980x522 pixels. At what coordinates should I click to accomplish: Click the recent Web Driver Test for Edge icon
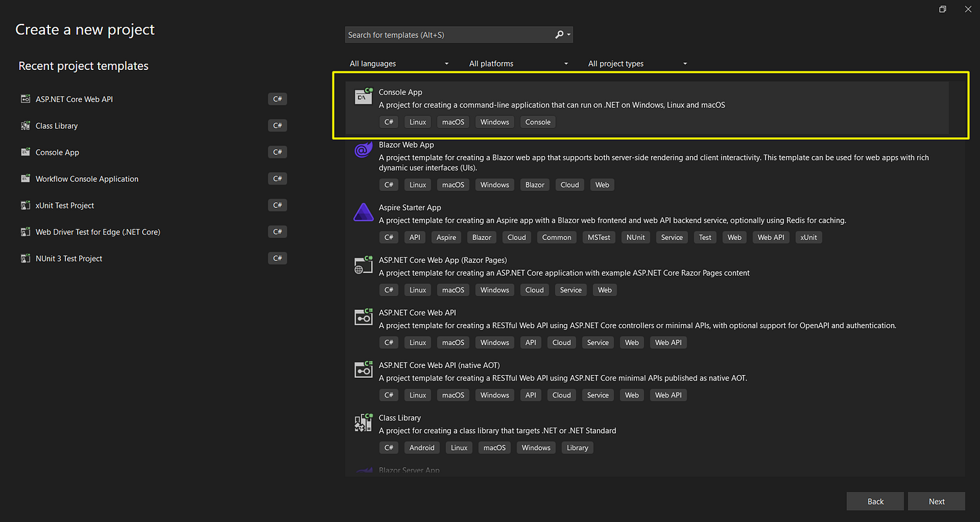tap(26, 232)
